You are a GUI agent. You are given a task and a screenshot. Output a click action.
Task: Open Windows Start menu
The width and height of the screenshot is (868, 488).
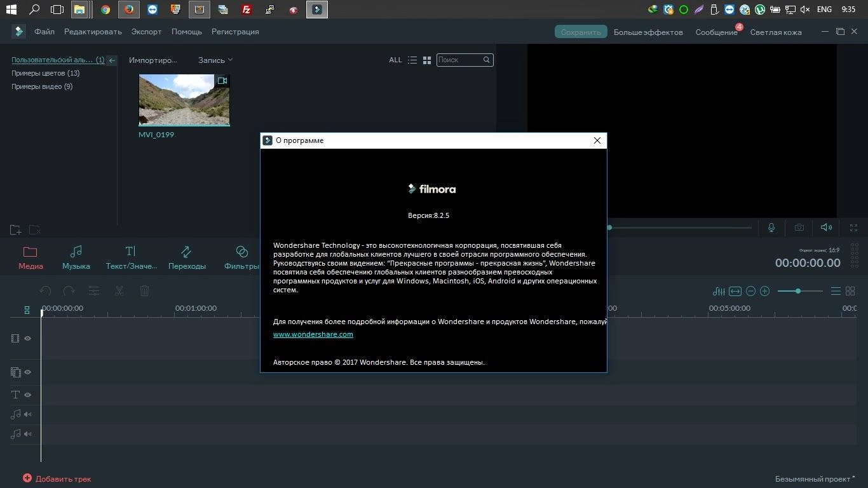(11, 10)
